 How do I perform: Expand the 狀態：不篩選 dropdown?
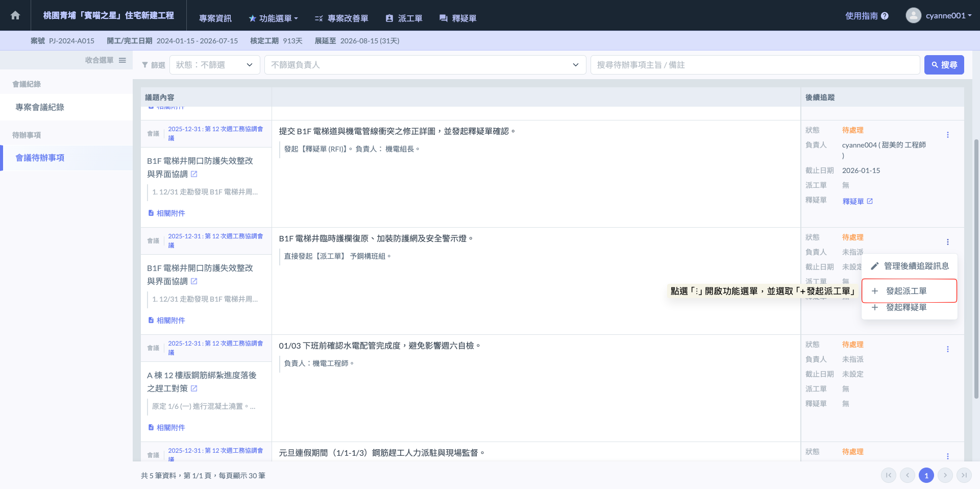point(214,65)
